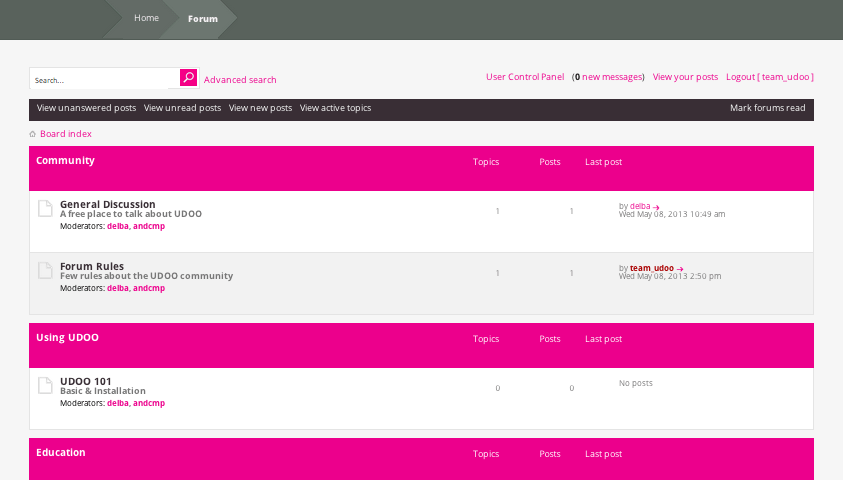The height and width of the screenshot is (480, 843).
Task: Click the magnifier search button
Action: 188,78
